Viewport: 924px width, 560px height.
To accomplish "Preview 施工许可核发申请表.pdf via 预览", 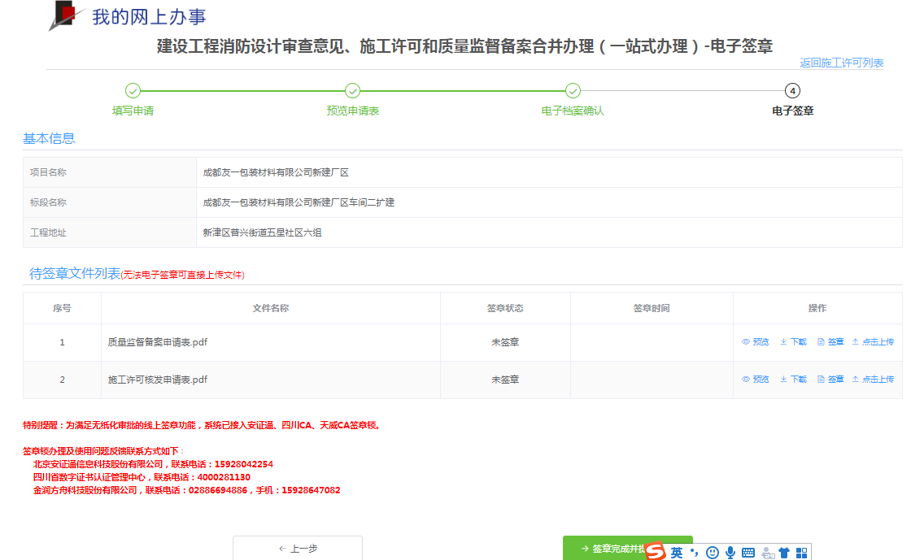I will 756,380.
